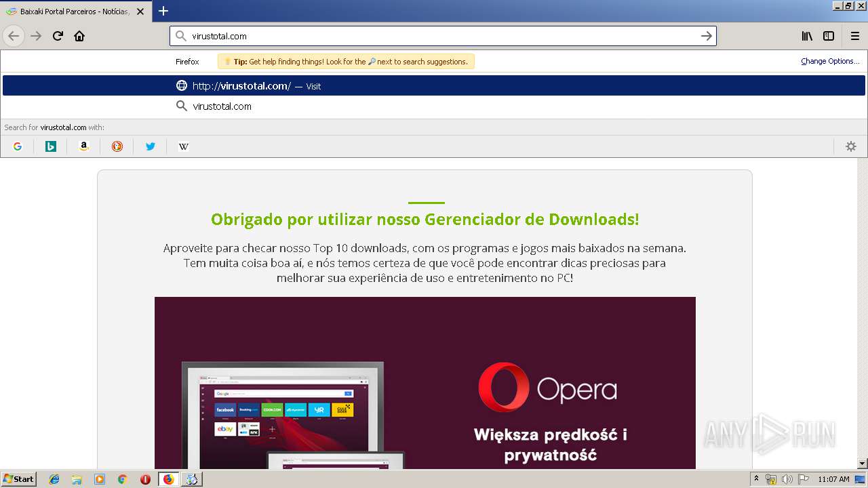868x488 pixels.
Task: Open search settings gear icon
Action: pyautogui.click(x=851, y=146)
